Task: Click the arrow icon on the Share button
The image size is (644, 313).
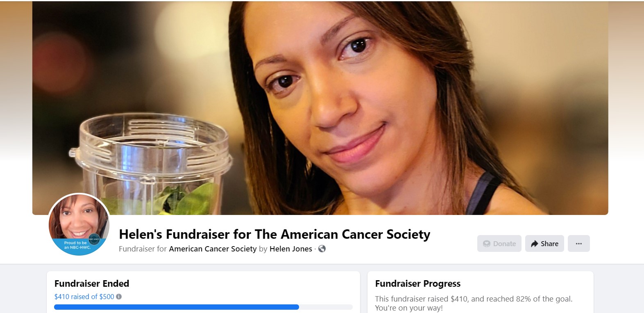Action: tap(534, 244)
